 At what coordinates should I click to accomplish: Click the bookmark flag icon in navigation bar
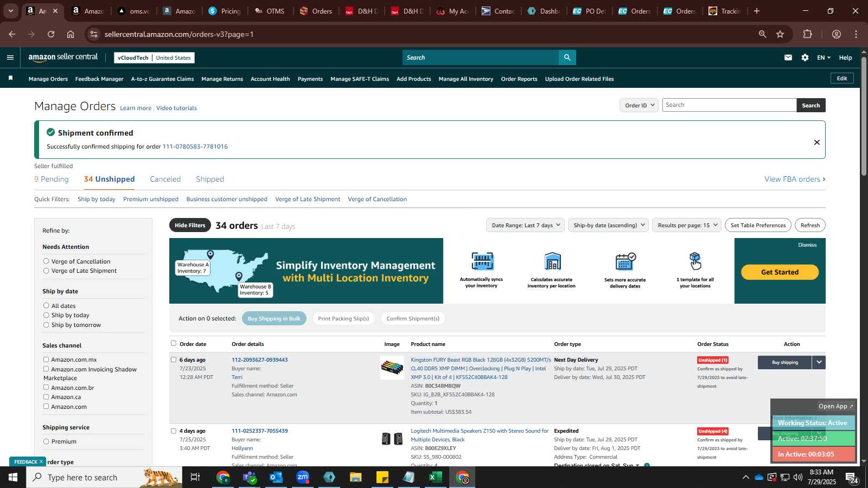(10, 79)
